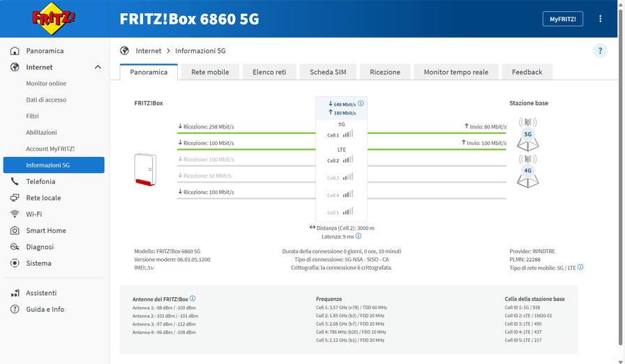Click 'Cell ID 5: LTE / 217' text
Image resolution: width=625 pixels, height=364 pixels.
coord(523,340)
